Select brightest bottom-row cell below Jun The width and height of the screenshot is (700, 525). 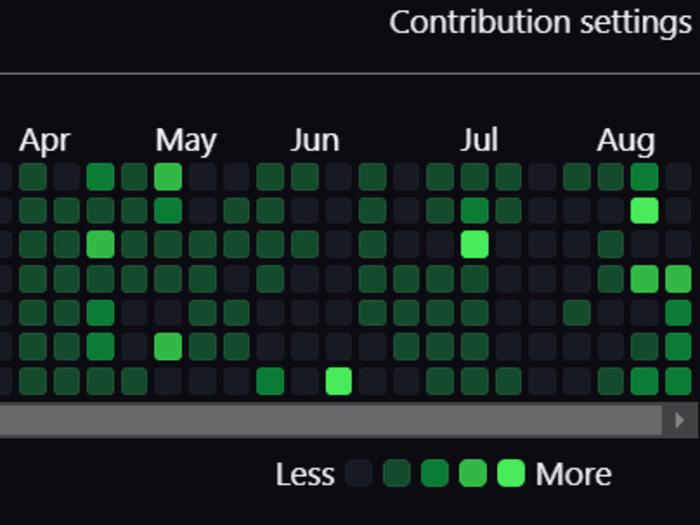(x=338, y=381)
